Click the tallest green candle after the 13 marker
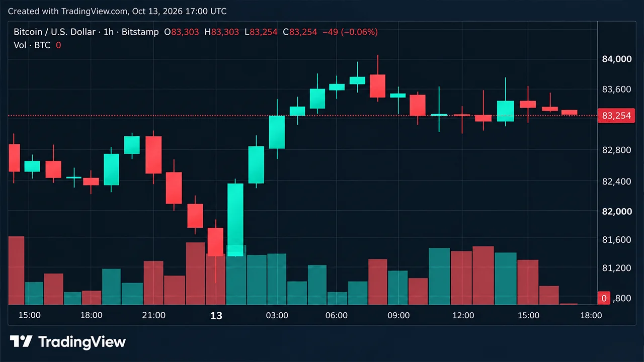 coord(235,220)
